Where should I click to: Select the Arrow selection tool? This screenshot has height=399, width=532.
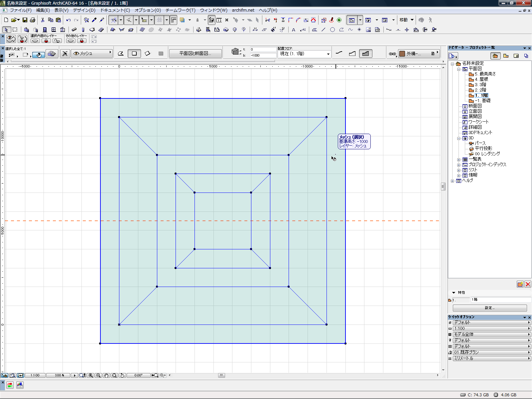point(6,30)
